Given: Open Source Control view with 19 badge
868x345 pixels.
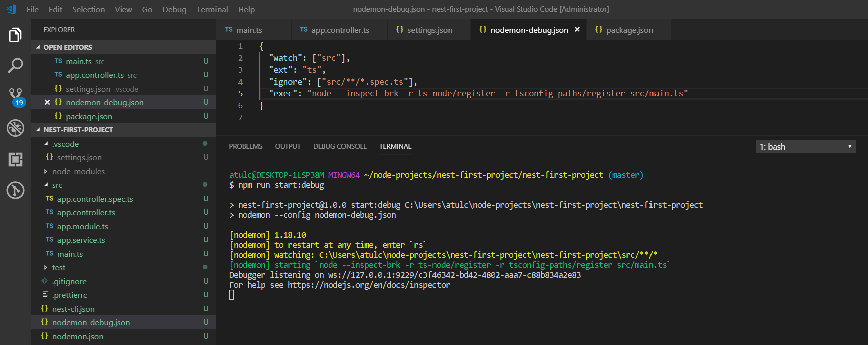Looking at the screenshot, I should 16,97.
